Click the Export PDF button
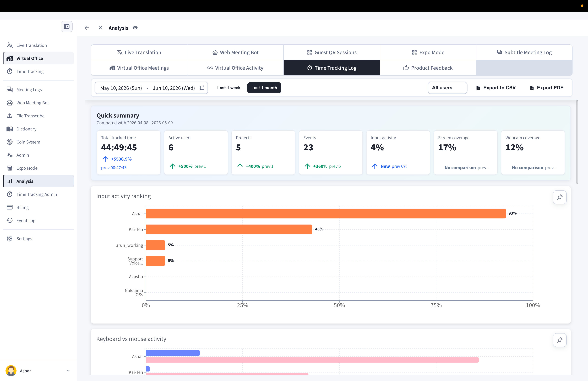The width and height of the screenshot is (588, 381). pyautogui.click(x=547, y=88)
